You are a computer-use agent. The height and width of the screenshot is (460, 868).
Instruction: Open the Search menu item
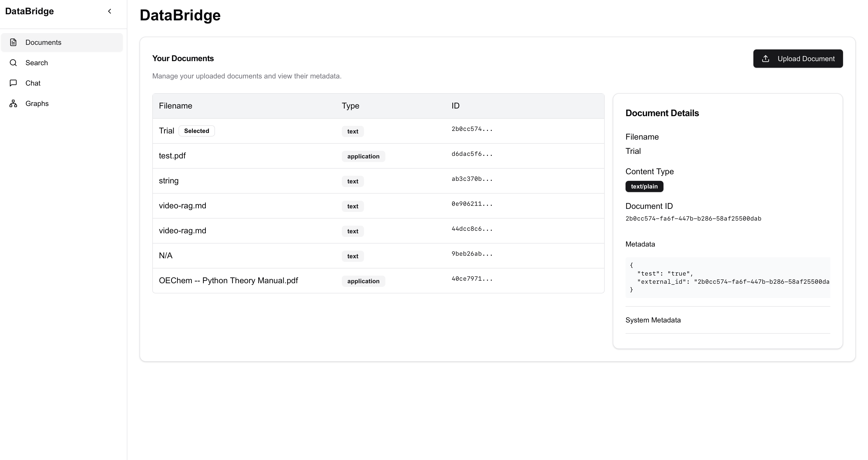tap(37, 63)
